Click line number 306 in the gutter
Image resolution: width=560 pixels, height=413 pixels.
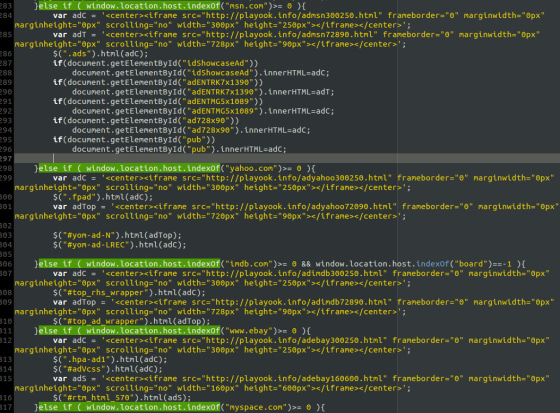coord(6,264)
